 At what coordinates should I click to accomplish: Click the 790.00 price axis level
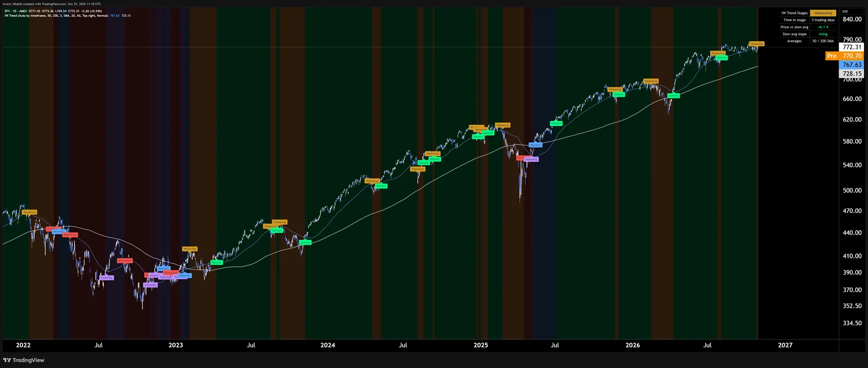coord(852,40)
